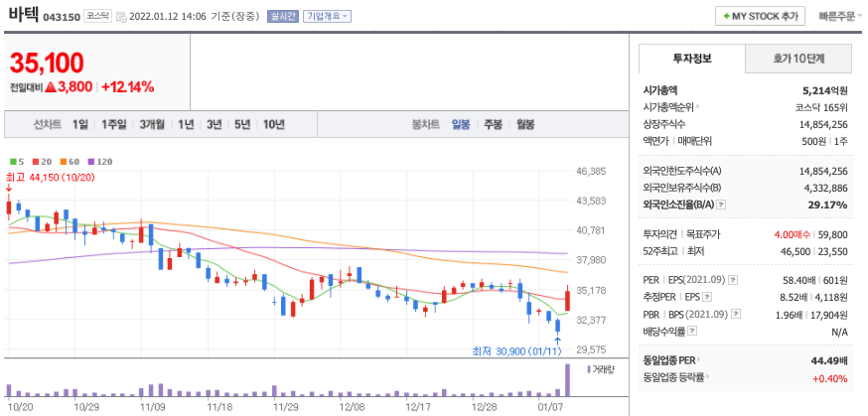This screenshot has height=416, width=868.
Task: Click the green 5-day moving average legend
Action: [x=17, y=162]
